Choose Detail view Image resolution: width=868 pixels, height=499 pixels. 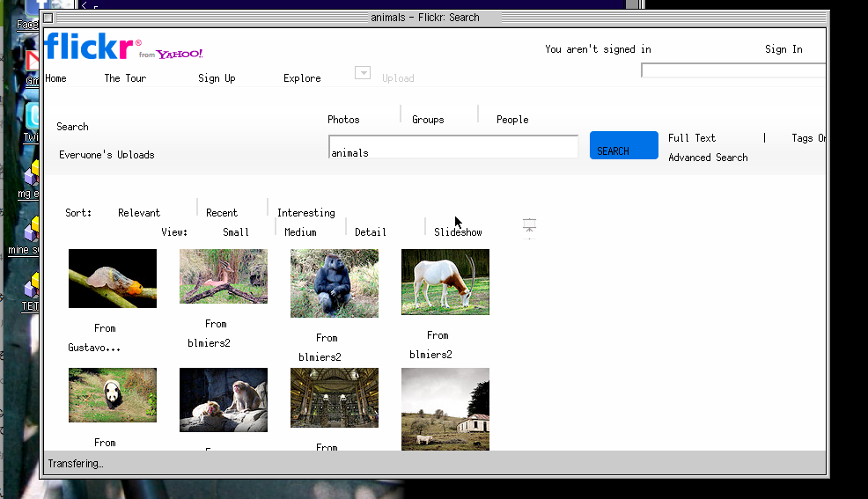pyautogui.click(x=371, y=231)
